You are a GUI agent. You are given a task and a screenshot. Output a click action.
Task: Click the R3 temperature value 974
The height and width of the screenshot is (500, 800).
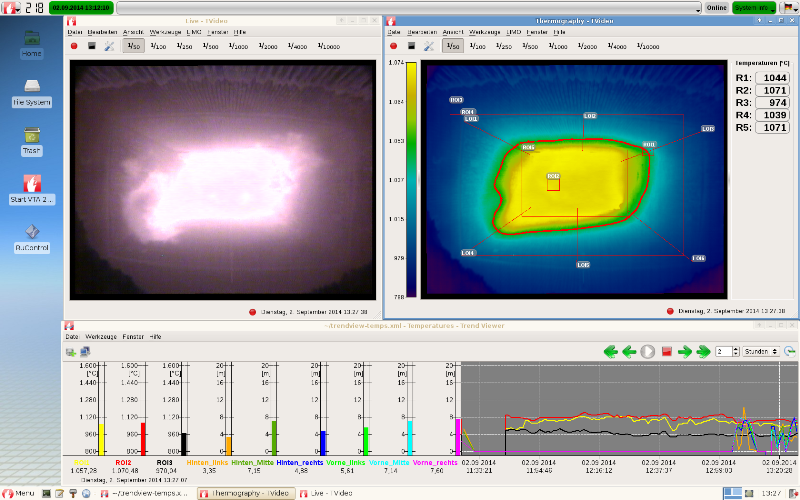click(x=772, y=103)
